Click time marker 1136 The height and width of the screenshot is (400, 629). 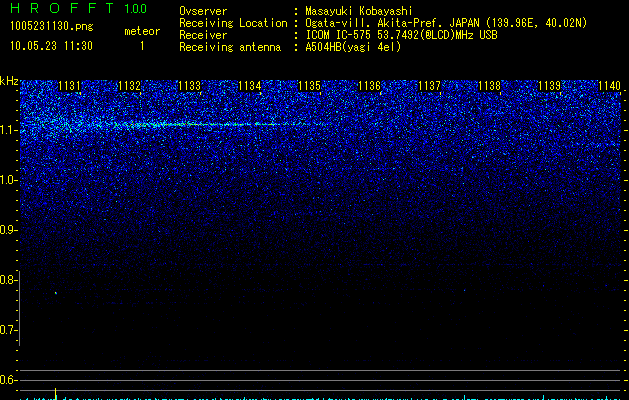point(369,86)
